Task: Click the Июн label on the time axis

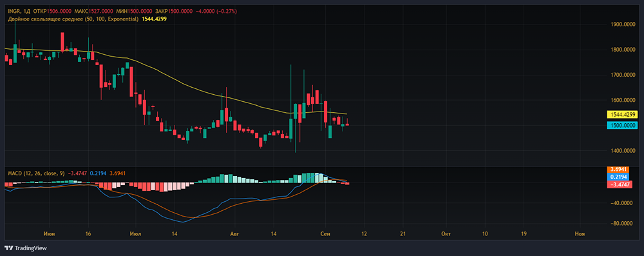Action: (x=50, y=234)
